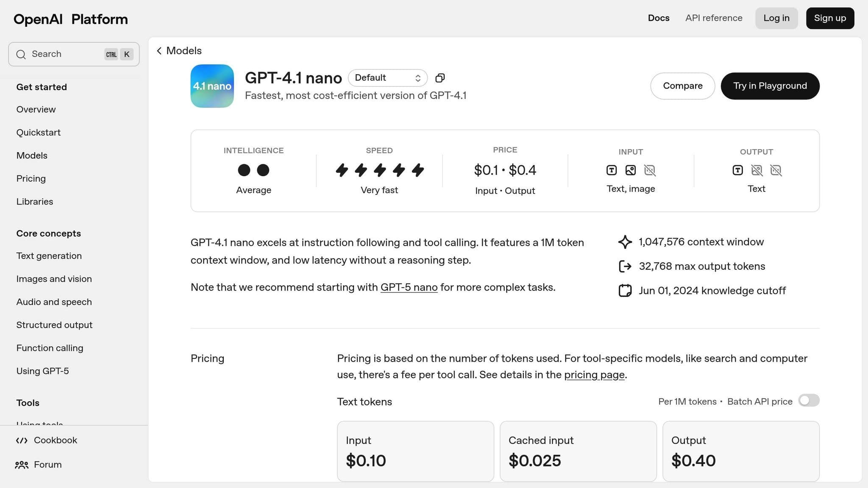Click the text input modality icon
Image resolution: width=868 pixels, height=488 pixels.
click(612, 170)
